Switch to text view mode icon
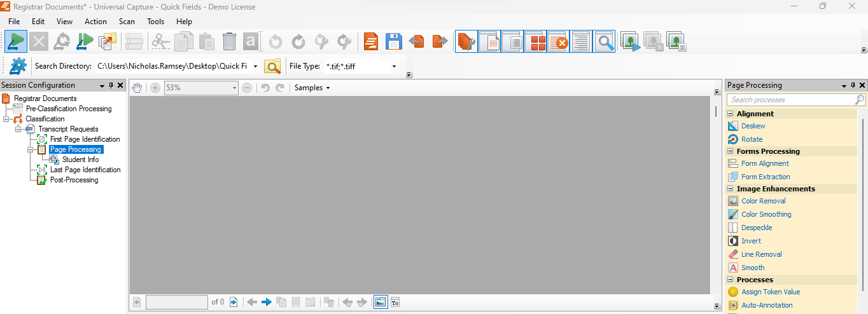 [x=395, y=302]
